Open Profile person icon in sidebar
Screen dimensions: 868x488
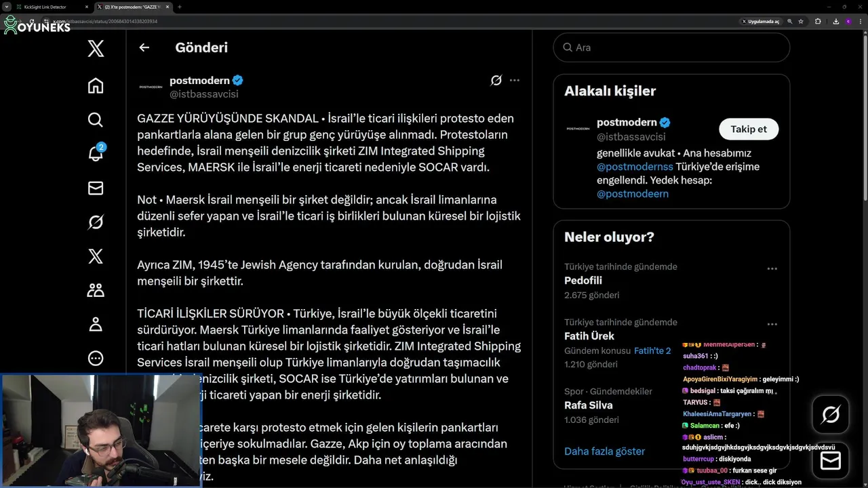tap(96, 324)
